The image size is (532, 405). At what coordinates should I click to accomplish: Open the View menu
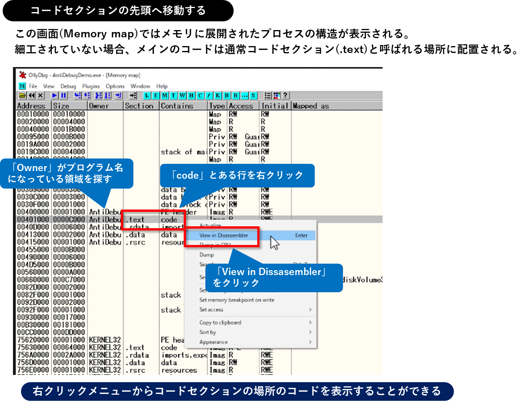click(x=49, y=86)
